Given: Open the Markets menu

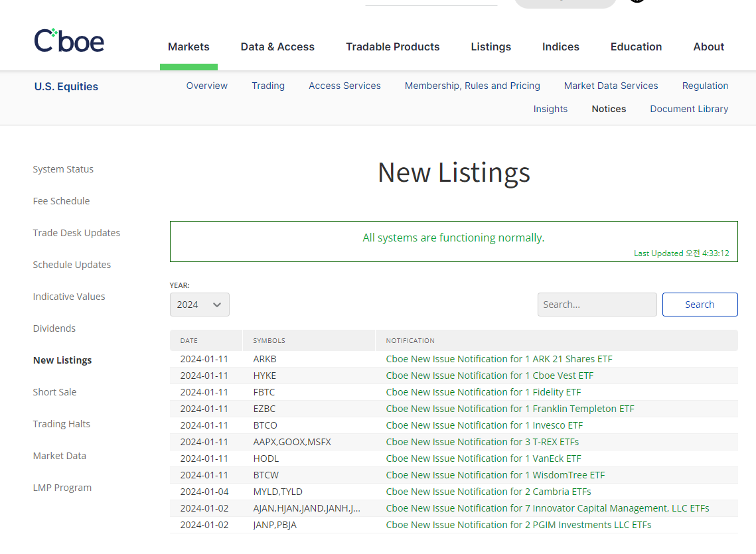Looking at the screenshot, I should [189, 47].
